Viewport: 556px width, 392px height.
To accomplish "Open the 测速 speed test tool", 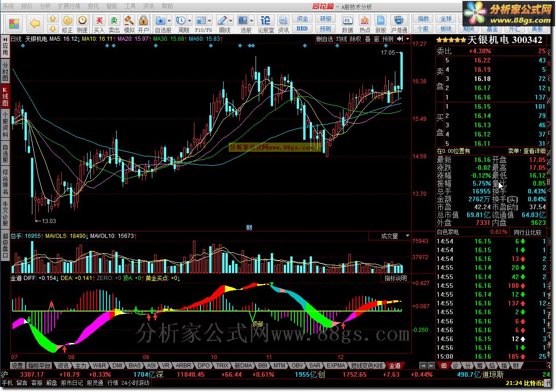I will pos(82,24).
